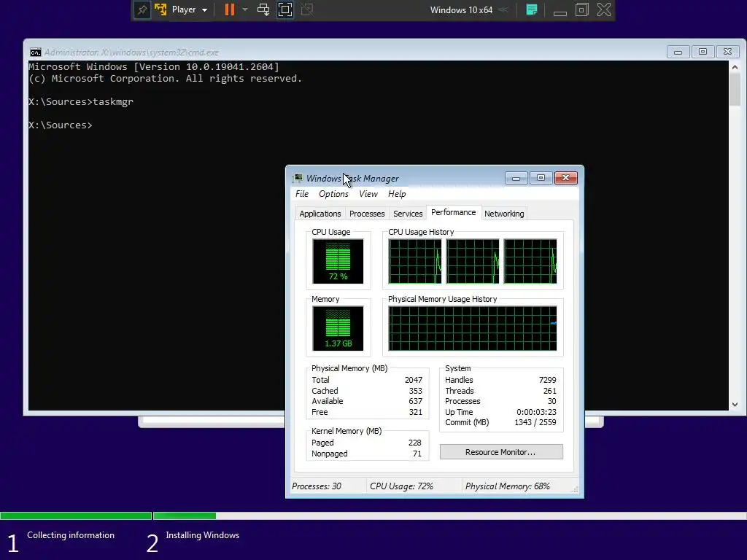
Task: Open the VMware notes icon
Action: click(x=532, y=9)
